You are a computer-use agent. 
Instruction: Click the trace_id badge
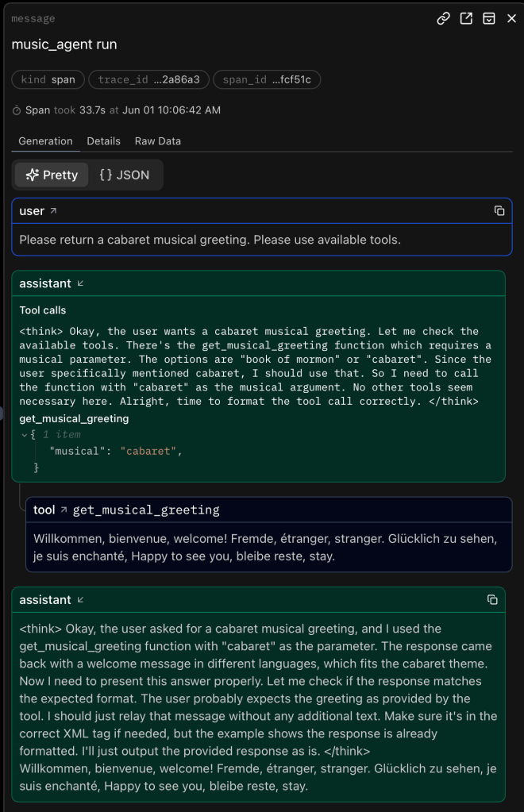(x=148, y=79)
